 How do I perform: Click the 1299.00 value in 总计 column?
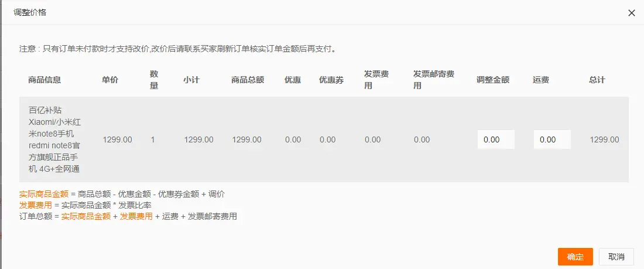coord(604,139)
